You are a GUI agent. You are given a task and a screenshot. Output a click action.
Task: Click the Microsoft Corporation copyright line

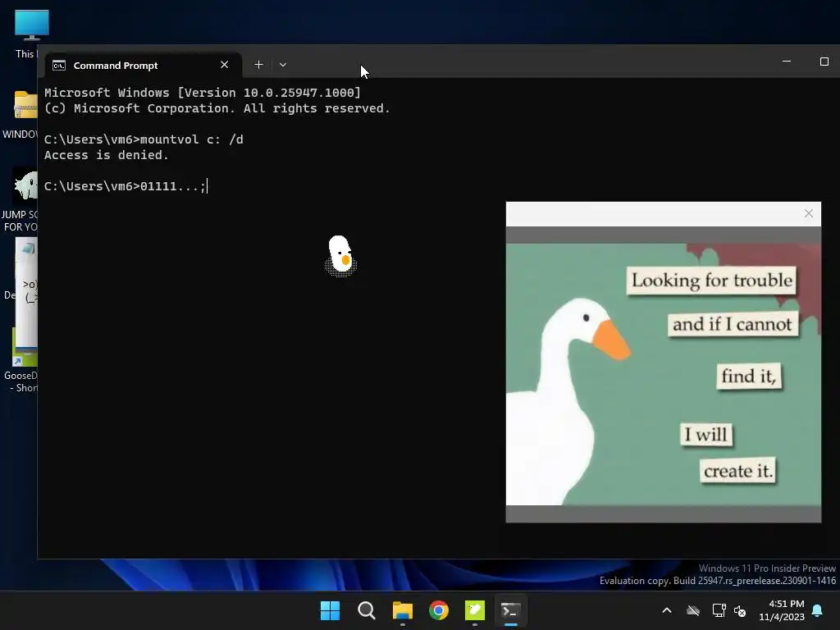pos(217,108)
